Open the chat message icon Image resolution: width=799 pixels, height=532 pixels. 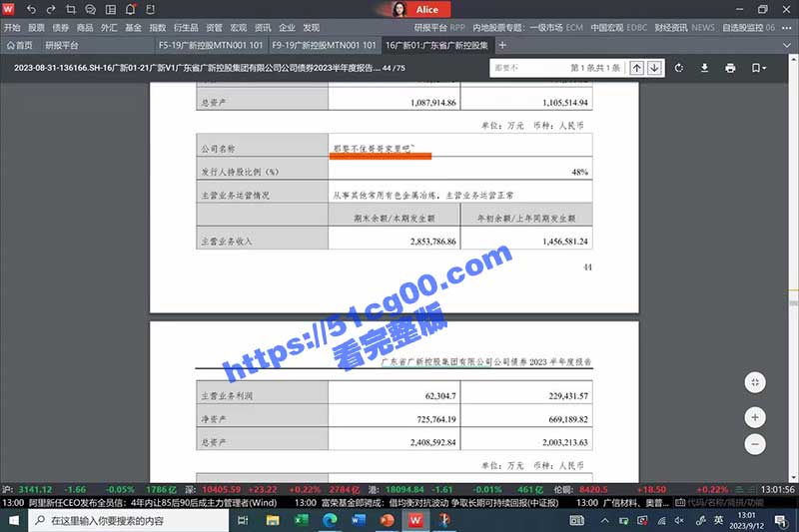(x=90, y=9)
